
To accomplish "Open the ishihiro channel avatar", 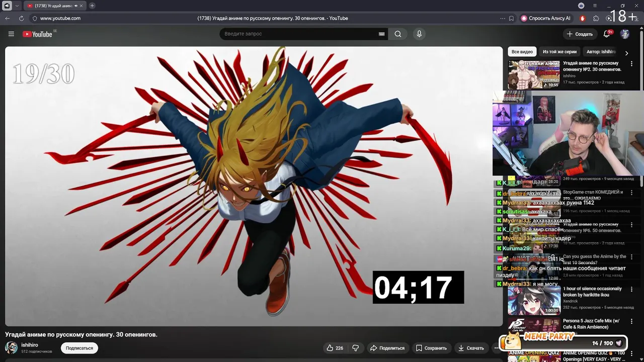I will (x=11, y=347).
